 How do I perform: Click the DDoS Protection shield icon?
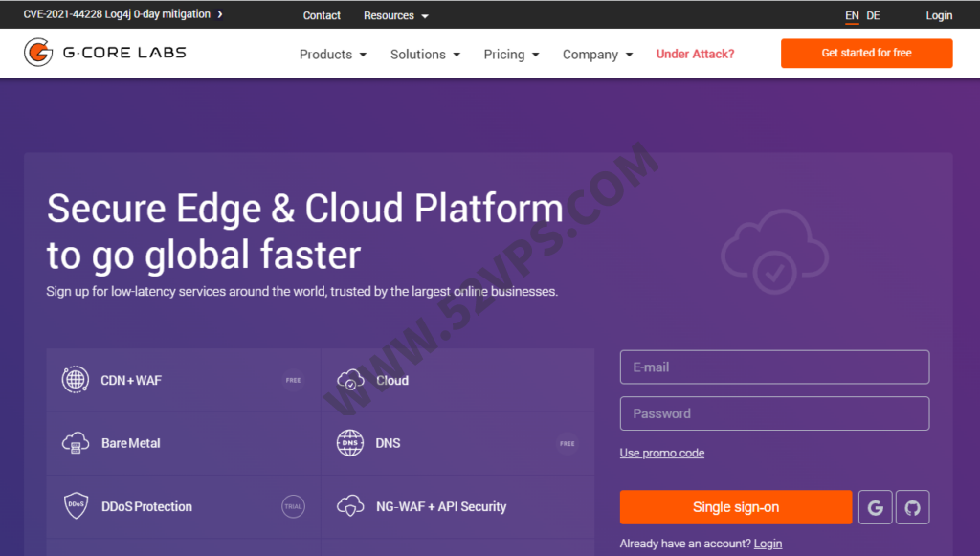tap(77, 506)
